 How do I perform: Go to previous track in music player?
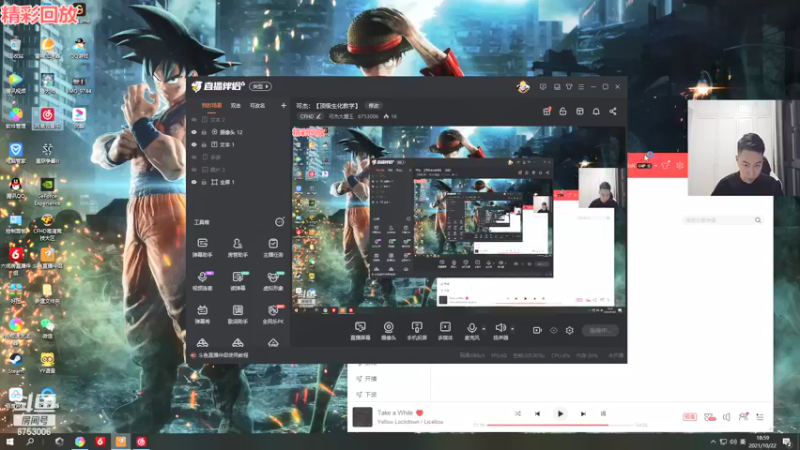click(537, 414)
